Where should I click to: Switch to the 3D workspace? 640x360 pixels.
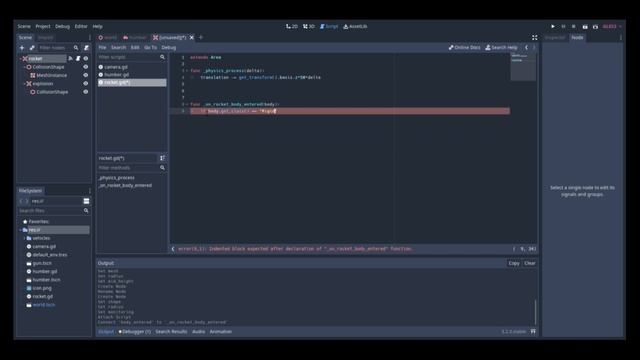309,27
